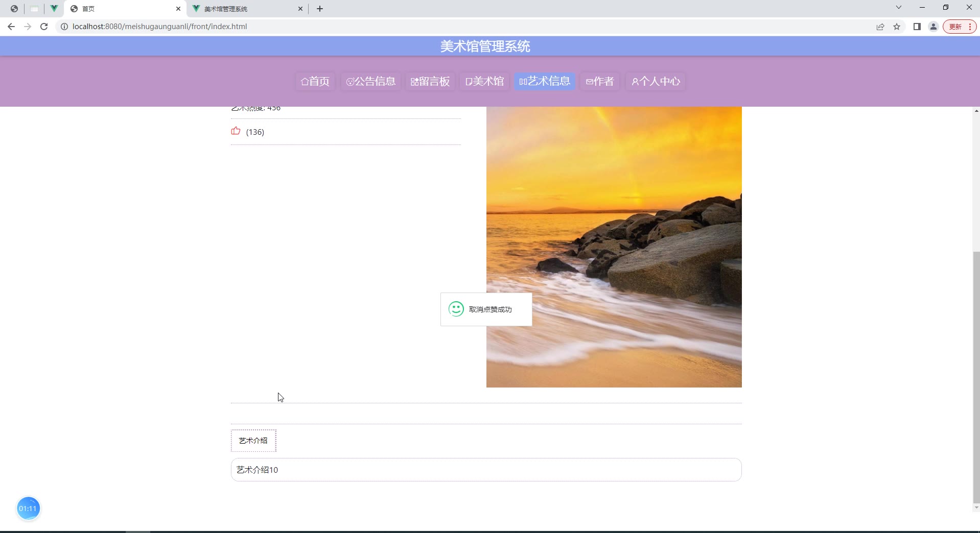This screenshot has height=533, width=980.
Task: View site information icon beside URL
Action: click(64, 27)
